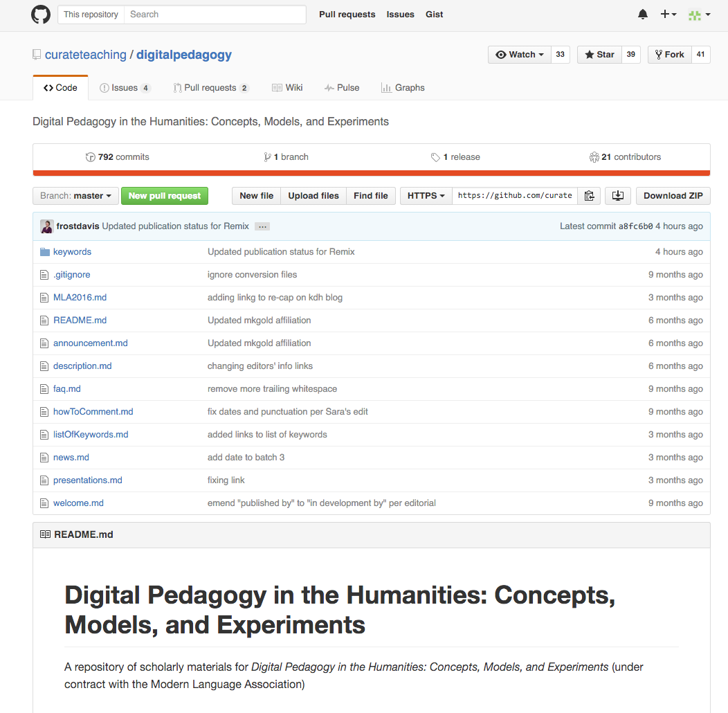This screenshot has height=713, width=728.
Task: Open the description.md file
Action: [x=82, y=366]
